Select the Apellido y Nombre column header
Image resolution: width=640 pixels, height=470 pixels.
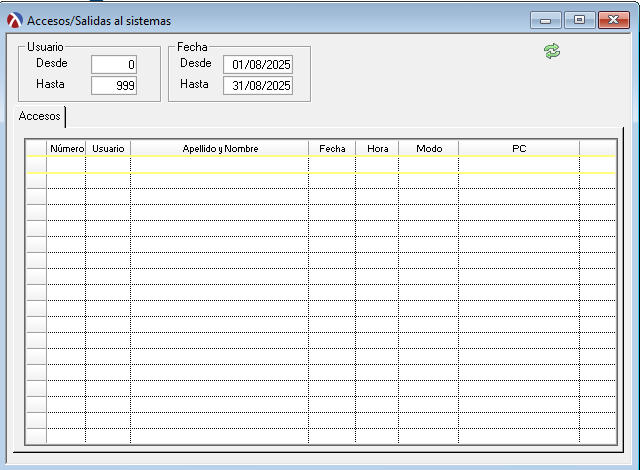pos(220,148)
